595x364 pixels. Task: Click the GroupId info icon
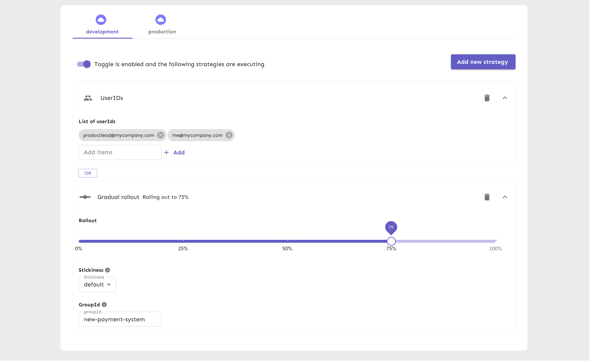(104, 305)
